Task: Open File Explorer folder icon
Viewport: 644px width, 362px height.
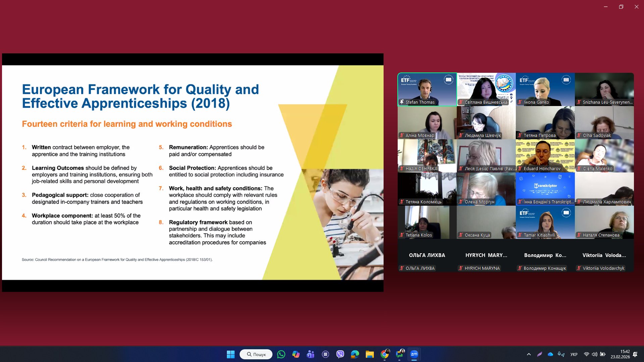Action: tap(369, 354)
